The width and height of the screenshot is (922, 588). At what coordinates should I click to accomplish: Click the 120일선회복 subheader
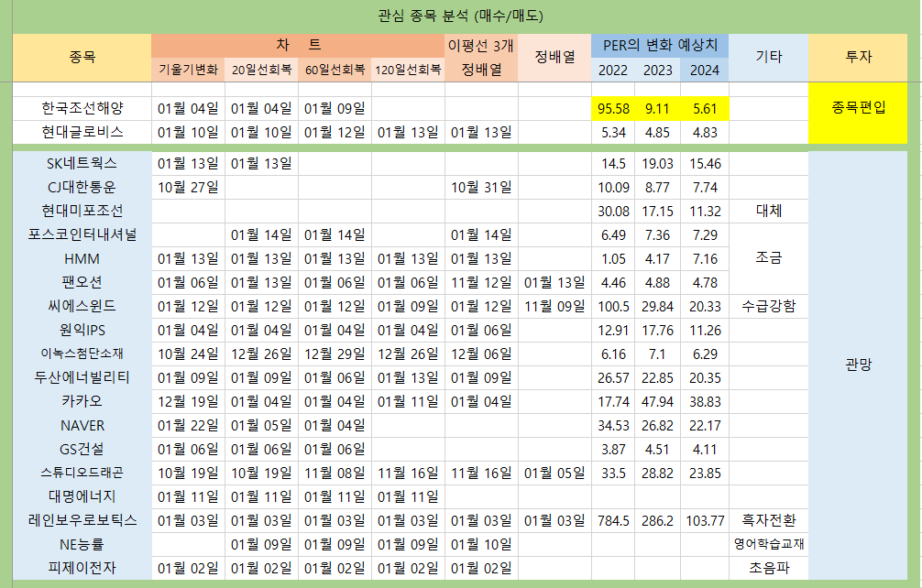(408, 70)
